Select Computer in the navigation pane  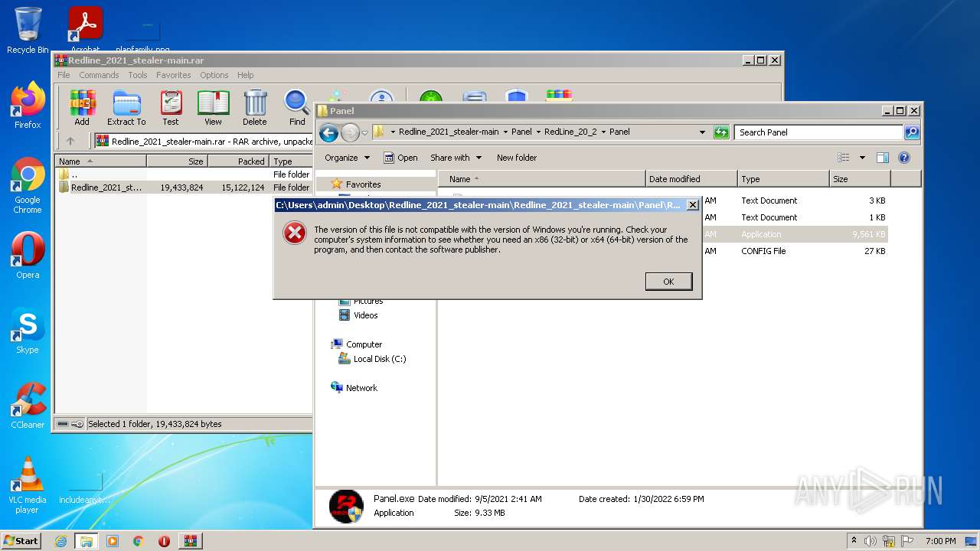click(356, 344)
